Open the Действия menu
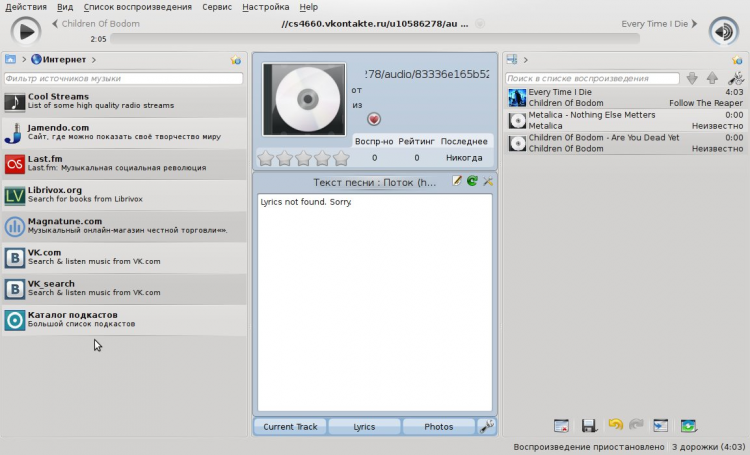The height and width of the screenshot is (455, 750). [26, 7]
